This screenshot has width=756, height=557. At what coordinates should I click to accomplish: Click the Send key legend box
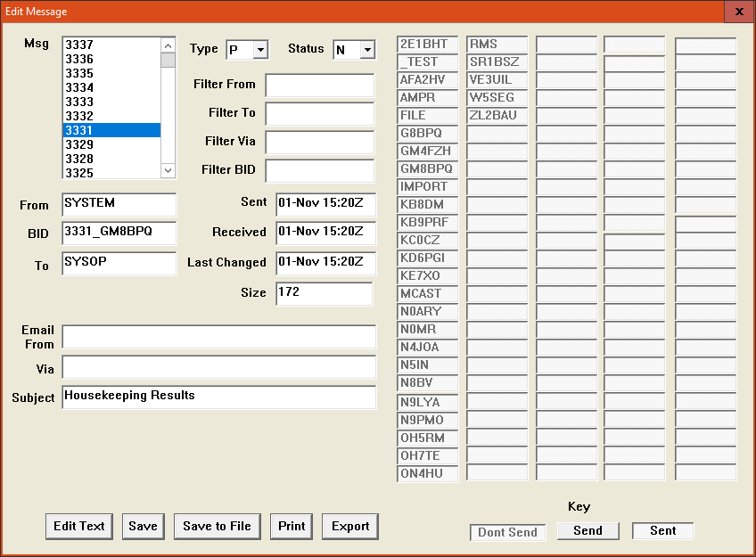588,531
